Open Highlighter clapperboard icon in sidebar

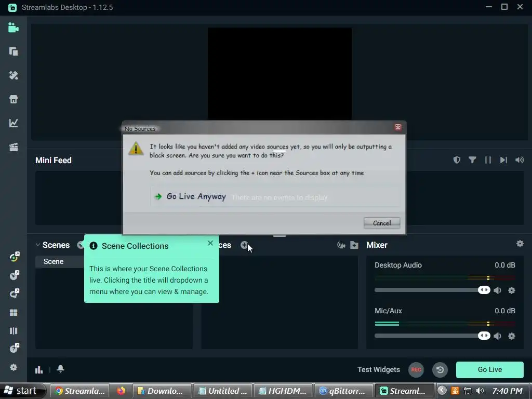(x=13, y=147)
